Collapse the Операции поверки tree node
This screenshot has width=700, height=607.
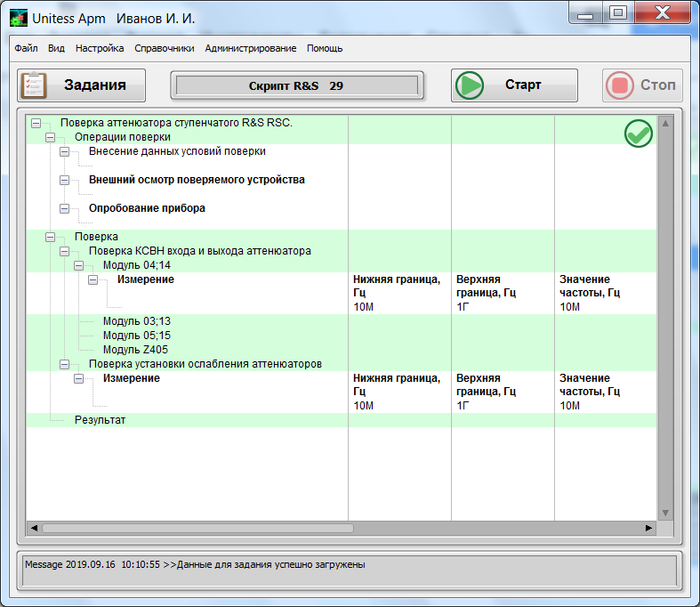(50, 137)
